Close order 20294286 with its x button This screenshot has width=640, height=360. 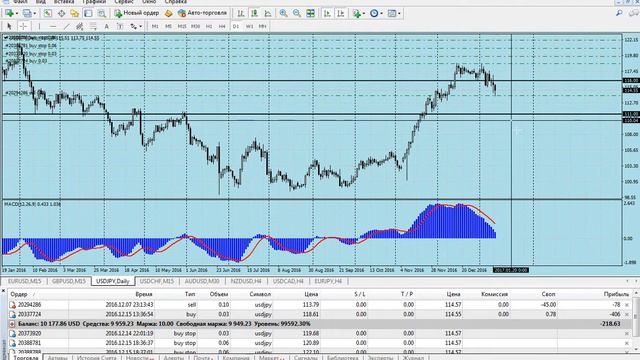(627, 305)
